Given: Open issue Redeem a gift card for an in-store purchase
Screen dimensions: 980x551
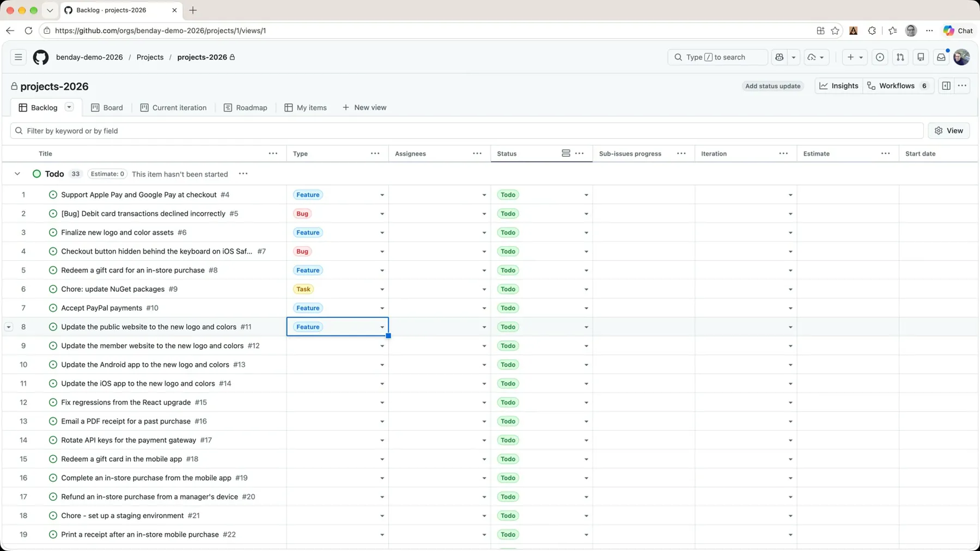Looking at the screenshot, I should pos(133,270).
